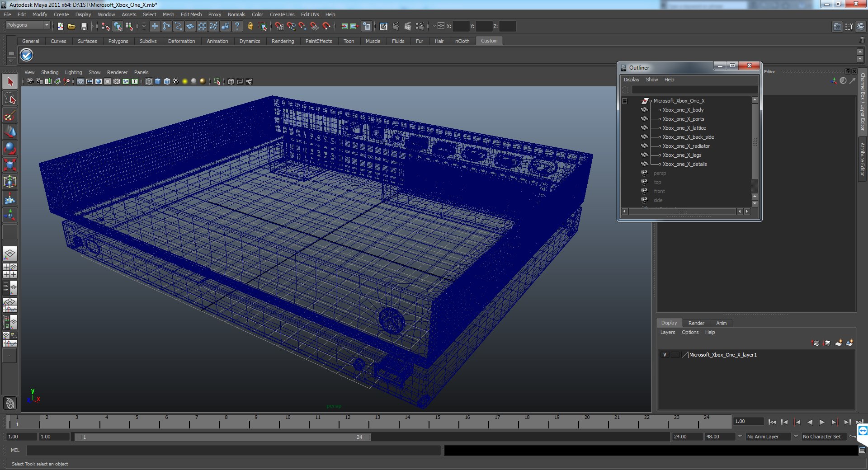The width and height of the screenshot is (868, 470).
Task: Open a scene with the folder icon
Action: [71, 26]
